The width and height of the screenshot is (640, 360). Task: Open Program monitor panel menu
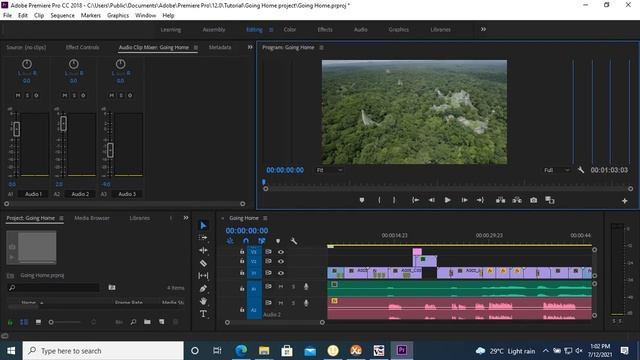coord(322,47)
